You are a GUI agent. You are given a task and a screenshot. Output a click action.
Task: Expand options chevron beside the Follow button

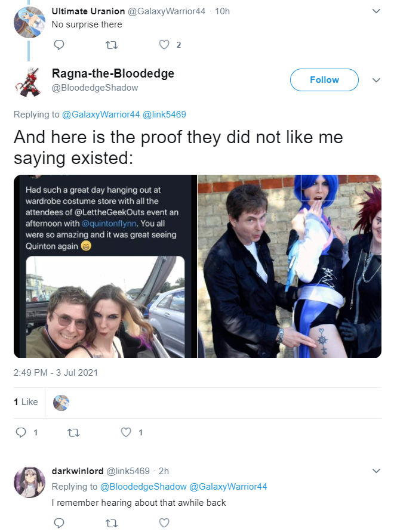click(376, 80)
